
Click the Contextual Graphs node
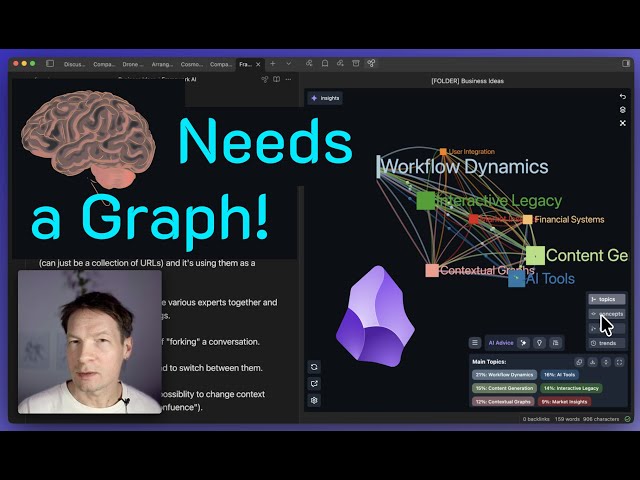coord(432,270)
